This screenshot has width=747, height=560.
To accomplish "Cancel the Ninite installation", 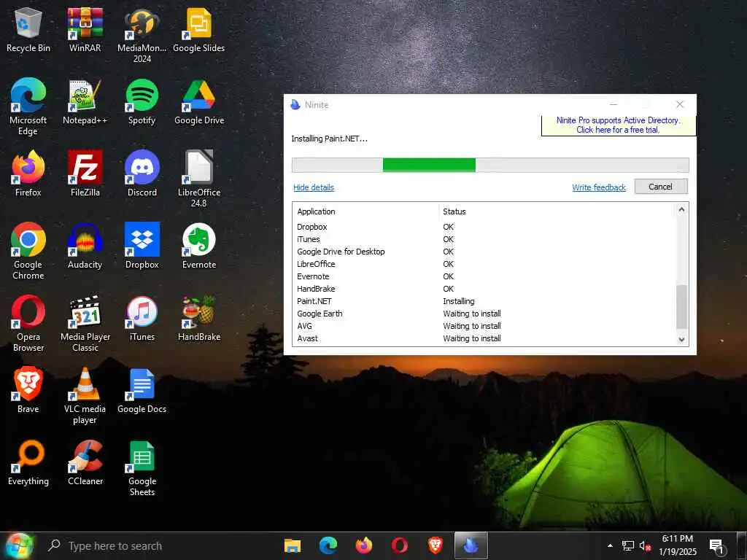I will 661,187.
